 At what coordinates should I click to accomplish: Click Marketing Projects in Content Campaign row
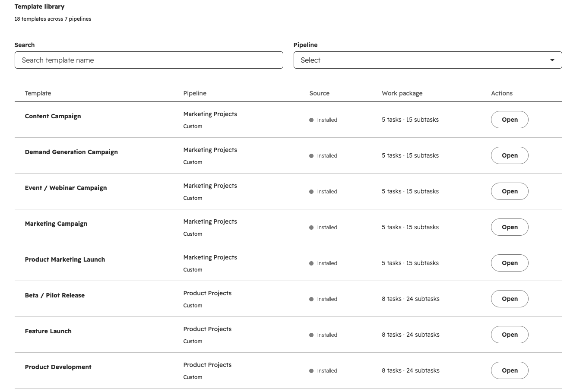[210, 114]
